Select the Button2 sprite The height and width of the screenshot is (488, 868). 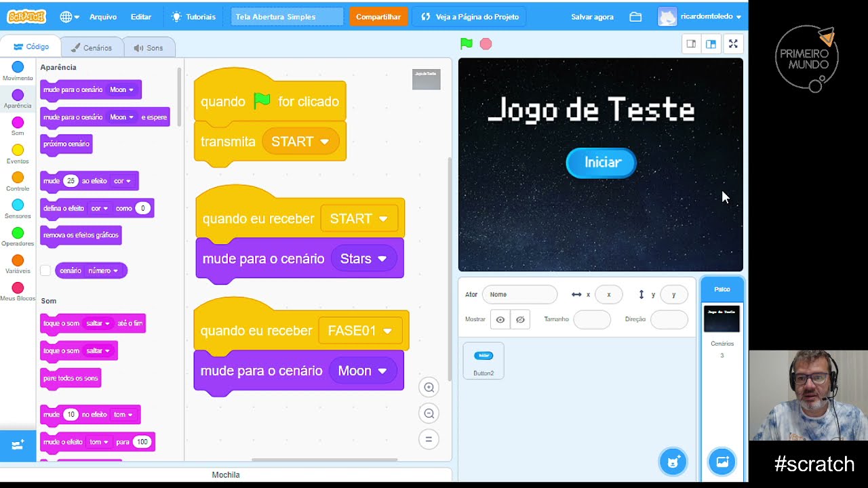click(x=484, y=361)
